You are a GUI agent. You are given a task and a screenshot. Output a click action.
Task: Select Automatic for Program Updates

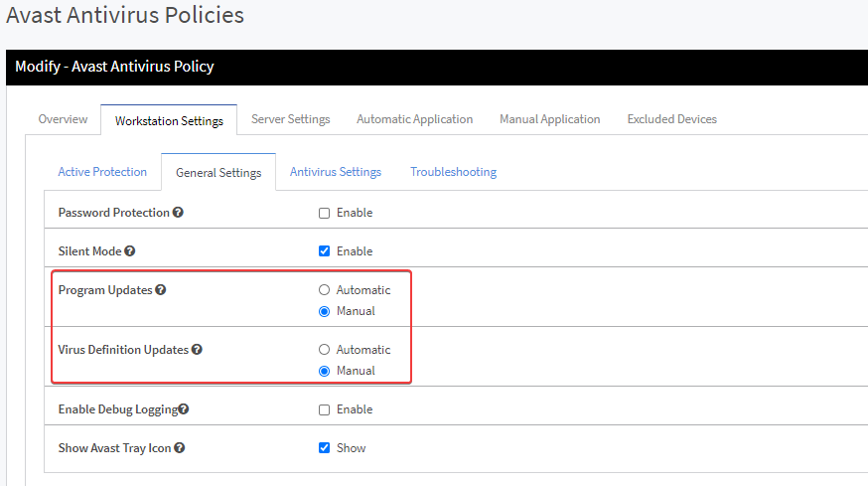(325, 290)
